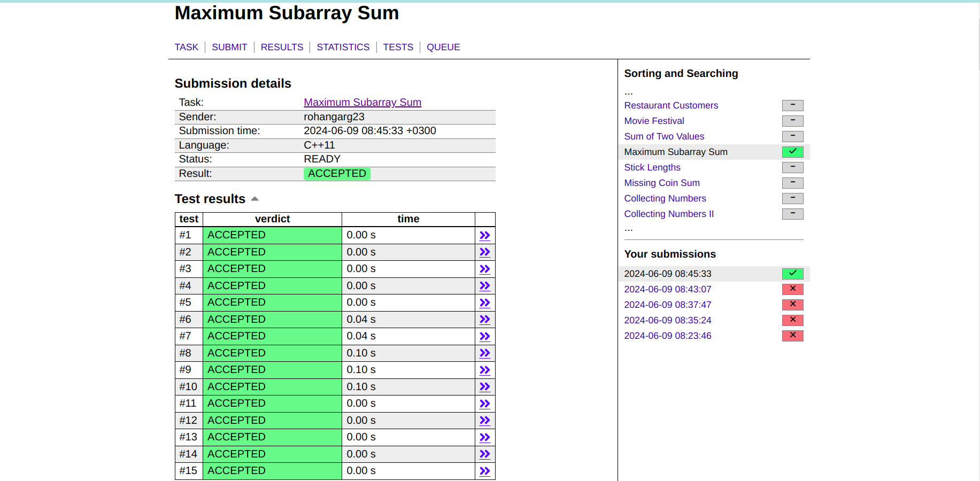Open details arrow for test #12
The image size is (980, 481).
pos(485,421)
